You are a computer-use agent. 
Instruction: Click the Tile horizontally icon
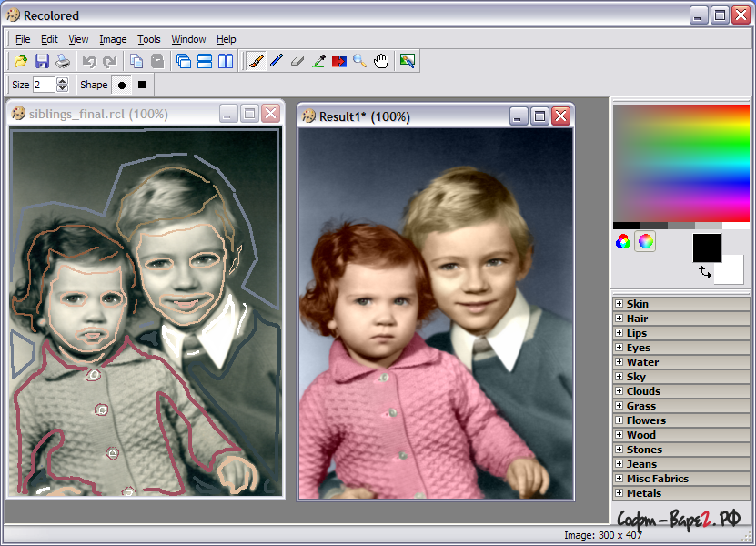click(x=205, y=61)
